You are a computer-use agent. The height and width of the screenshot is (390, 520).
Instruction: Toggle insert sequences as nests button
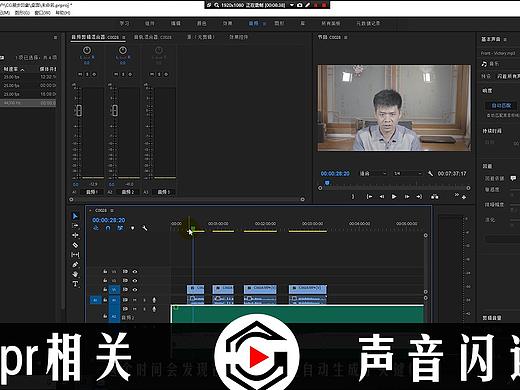pos(96,228)
